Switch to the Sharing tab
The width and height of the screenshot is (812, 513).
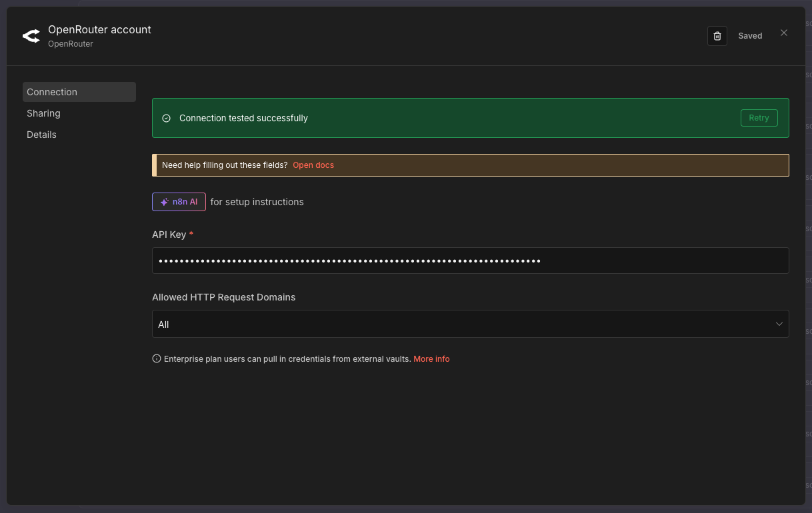(x=44, y=113)
